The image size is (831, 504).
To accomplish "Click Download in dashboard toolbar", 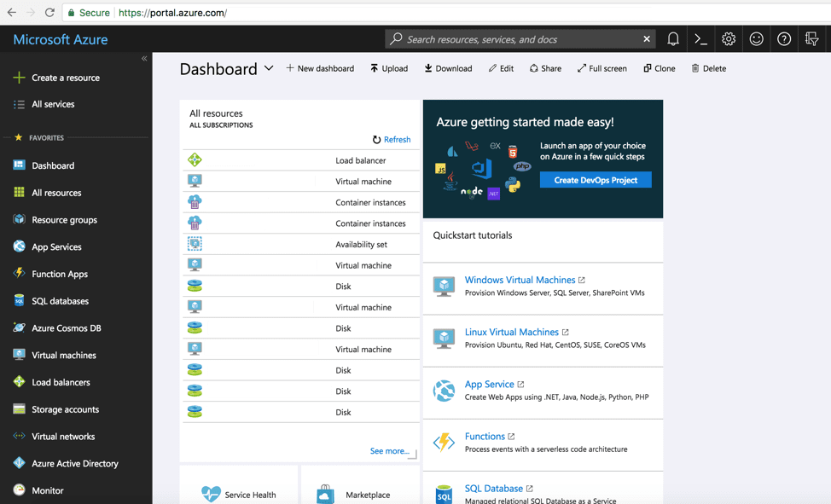I will point(448,68).
